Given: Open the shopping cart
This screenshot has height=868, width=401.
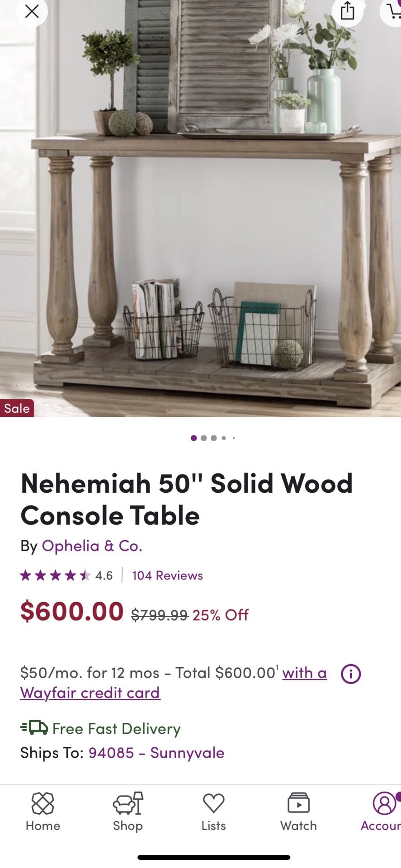Looking at the screenshot, I should tap(393, 11).
